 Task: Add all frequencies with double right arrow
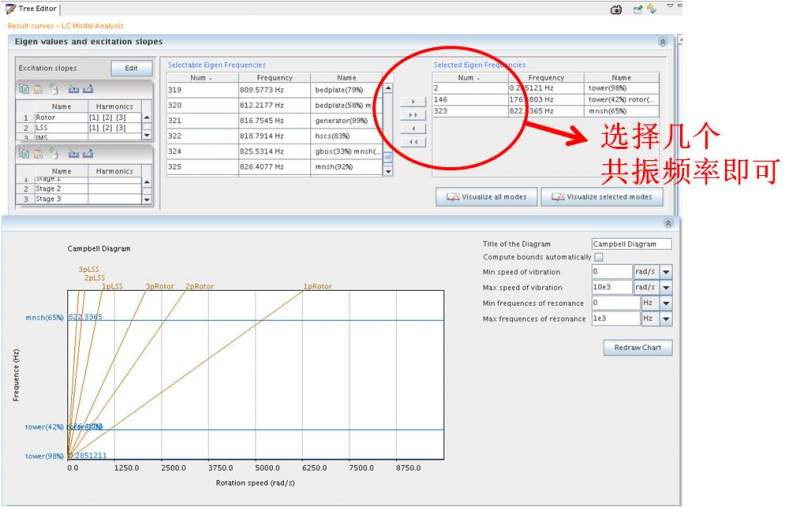(x=413, y=115)
